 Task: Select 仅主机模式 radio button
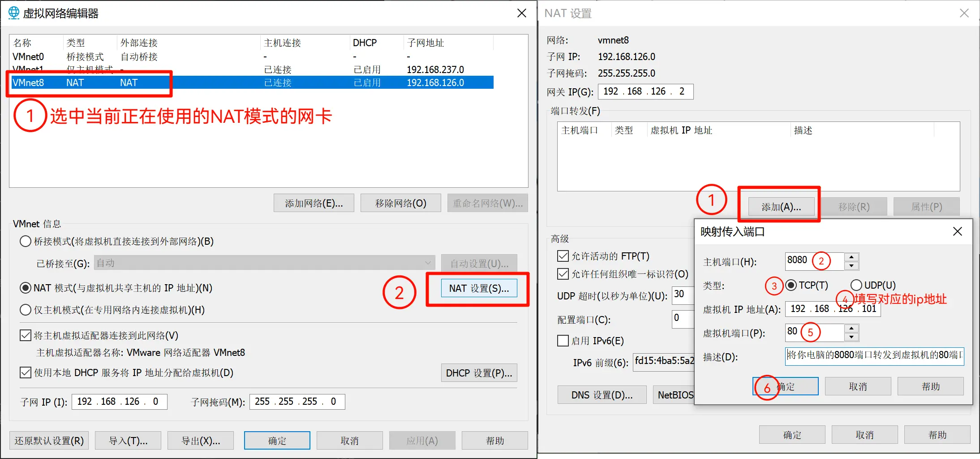26,310
